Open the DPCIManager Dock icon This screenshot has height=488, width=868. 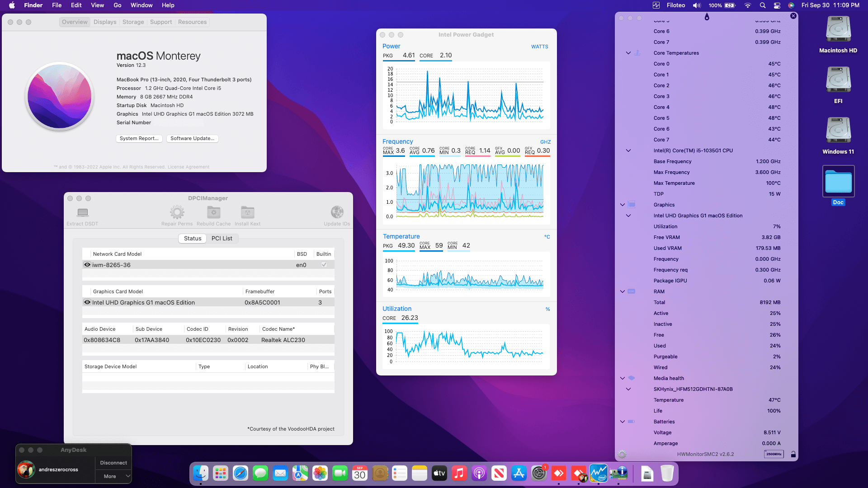[618, 474]
